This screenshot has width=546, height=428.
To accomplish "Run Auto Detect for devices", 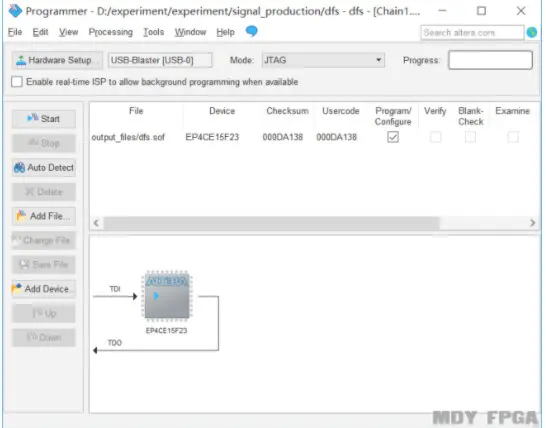I will pos(44,168).
